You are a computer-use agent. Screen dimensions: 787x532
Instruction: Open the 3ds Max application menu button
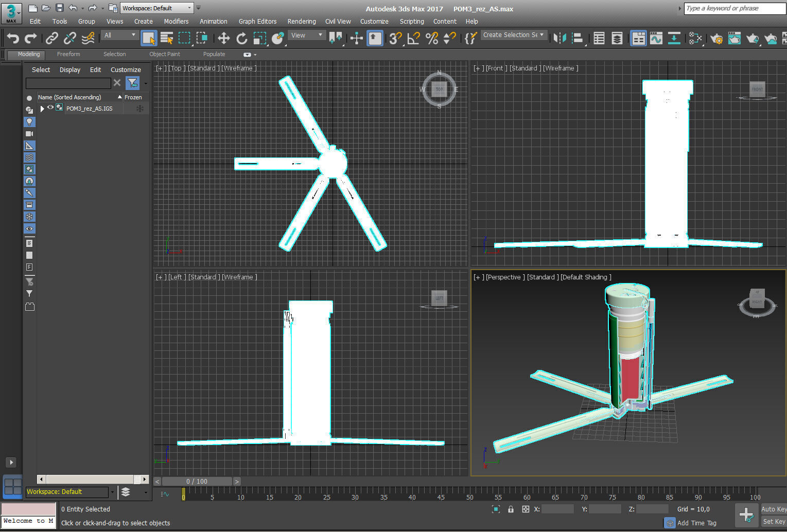point(11,13)
